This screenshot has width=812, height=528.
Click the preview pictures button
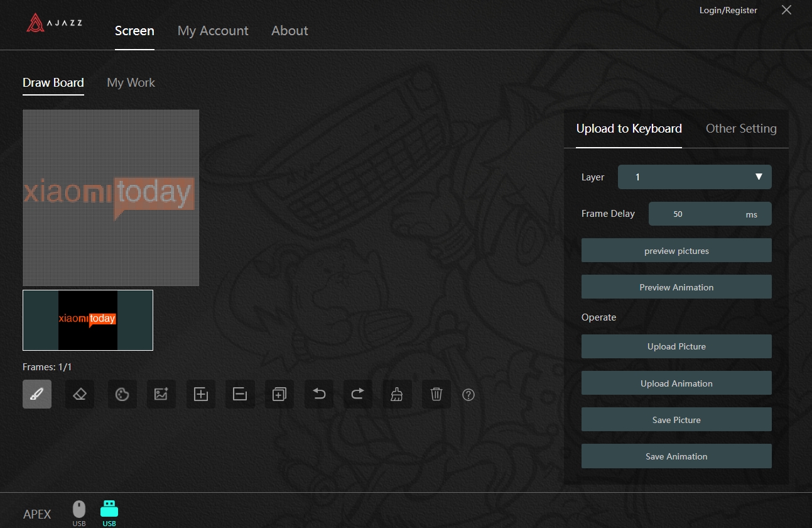point(676,250)
